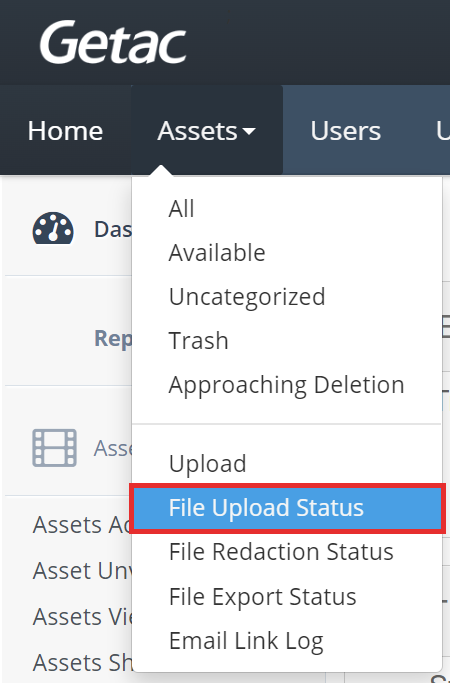450x683 pixels.
Task: Open Email Link Log
Action: (x=246, y=641)
